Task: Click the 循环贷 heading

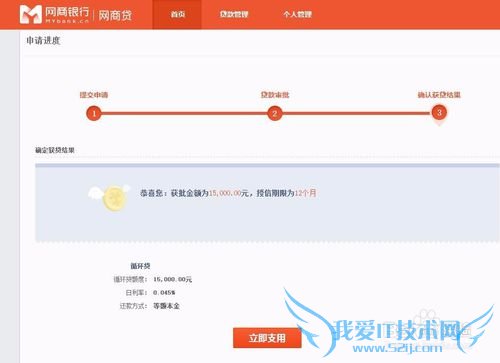Action: [140, 266]
